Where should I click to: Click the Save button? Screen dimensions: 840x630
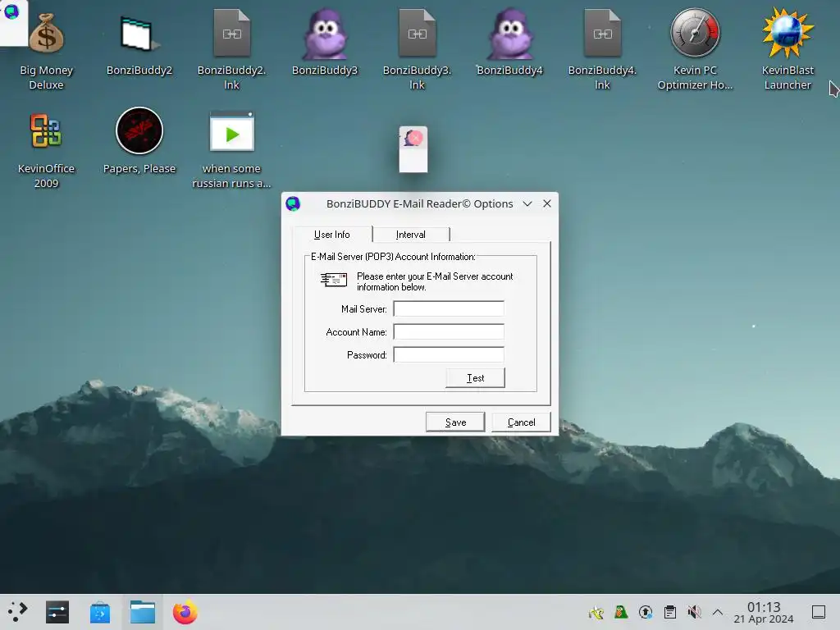click(x=455, y=422)
